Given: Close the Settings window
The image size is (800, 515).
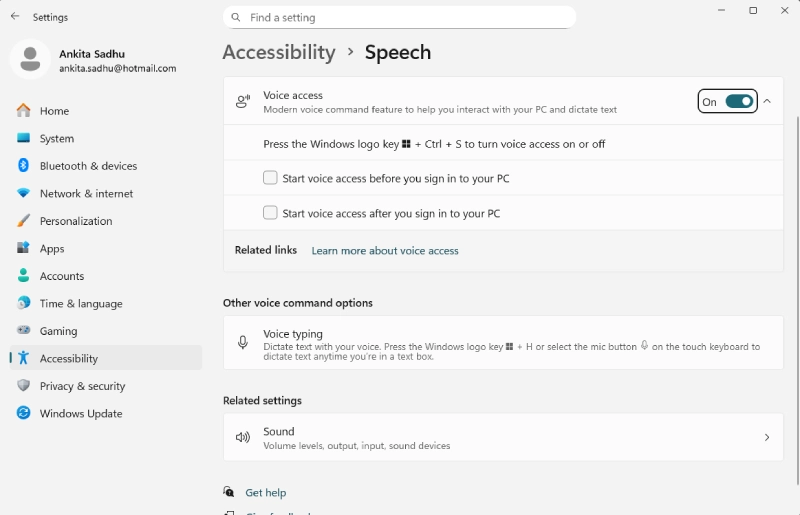Looking at the screenshot, I should (785, 10).
